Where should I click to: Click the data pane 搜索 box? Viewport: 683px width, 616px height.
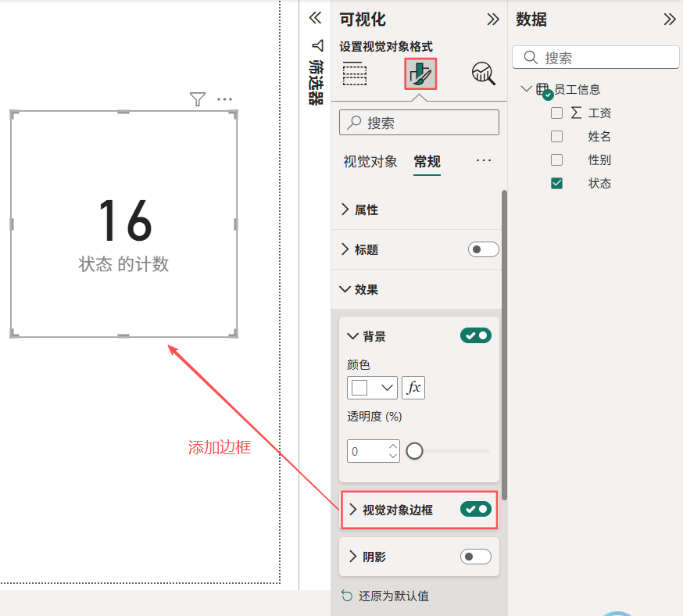click(595, 57)
